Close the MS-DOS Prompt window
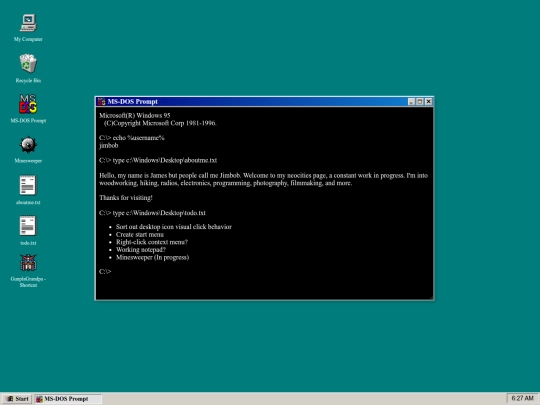Viewport: 540px width, 405px height. (x=428, y=102)
